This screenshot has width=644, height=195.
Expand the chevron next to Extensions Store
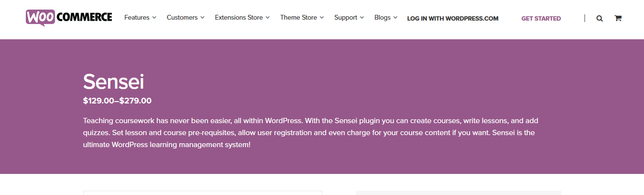pyautogui.click(x=267, y=18)
